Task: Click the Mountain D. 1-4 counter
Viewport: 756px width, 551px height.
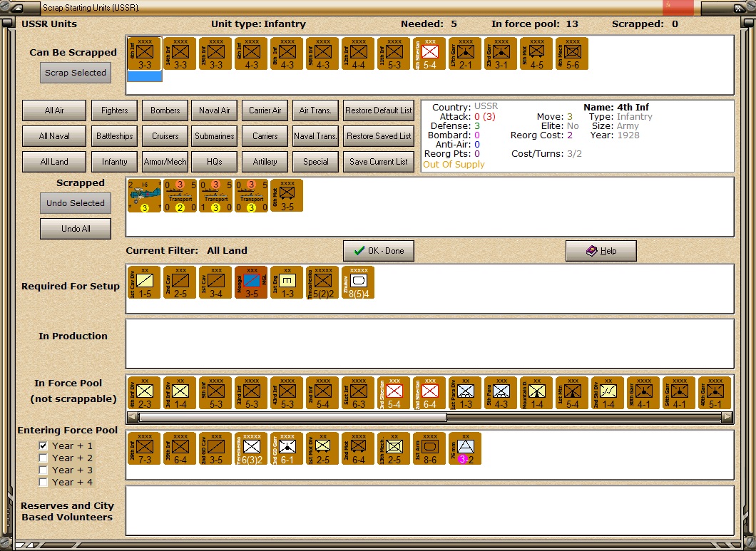Action: click(537, 393)
